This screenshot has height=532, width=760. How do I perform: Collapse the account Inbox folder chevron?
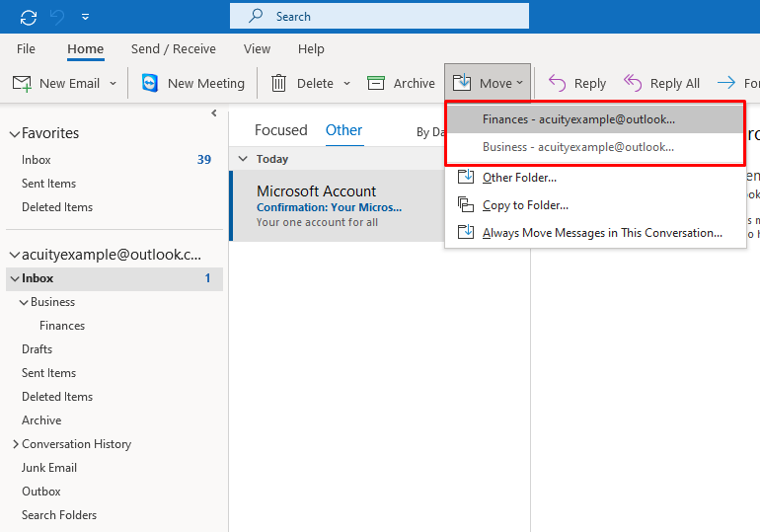point(15,278)
